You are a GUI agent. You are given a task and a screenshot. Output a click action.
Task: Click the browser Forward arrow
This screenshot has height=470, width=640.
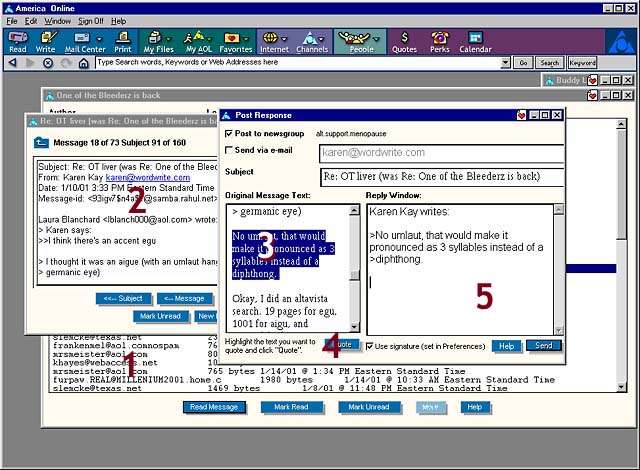tap(30, 63)
